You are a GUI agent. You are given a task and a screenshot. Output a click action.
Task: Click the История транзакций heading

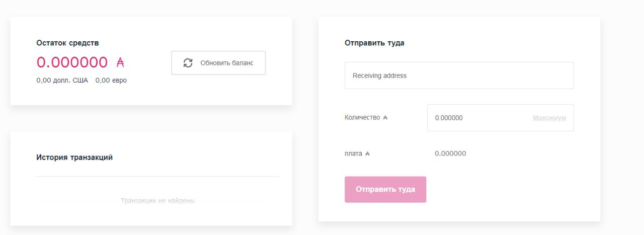[74, 158]
